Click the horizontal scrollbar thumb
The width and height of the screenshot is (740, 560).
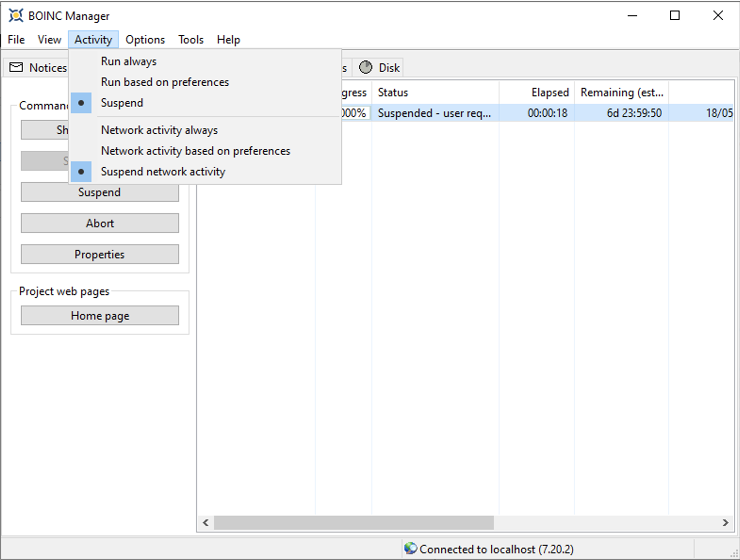pos(354,522)
